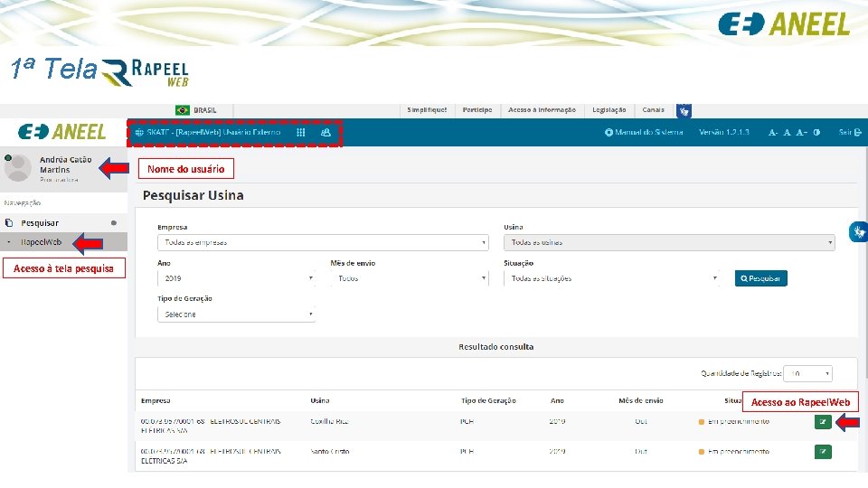
Task: Open the Empresa dropdown
Action: (323, 242)
